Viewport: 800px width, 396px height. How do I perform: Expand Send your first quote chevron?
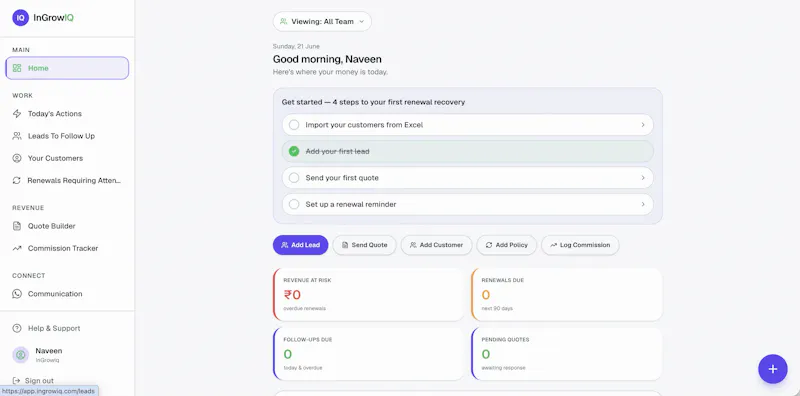coord(643,178)
